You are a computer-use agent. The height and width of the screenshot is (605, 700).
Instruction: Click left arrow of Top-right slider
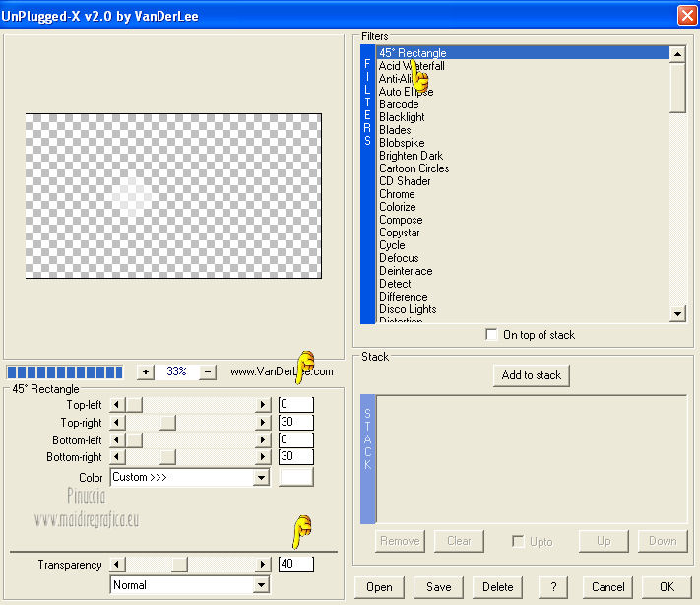[x=117, y=423]
